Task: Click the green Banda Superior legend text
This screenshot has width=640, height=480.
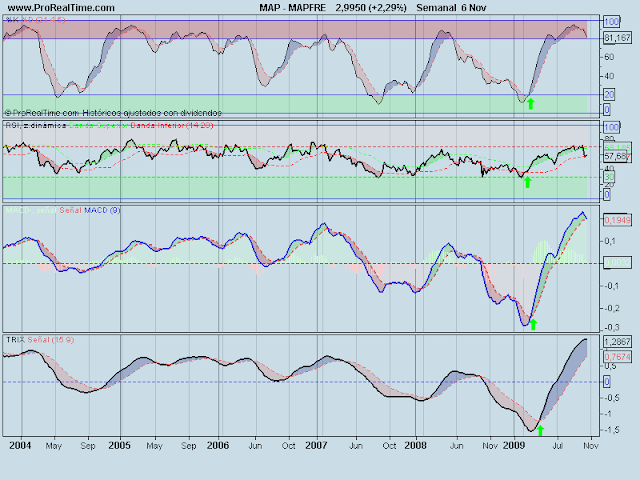Action: [98, 125]
